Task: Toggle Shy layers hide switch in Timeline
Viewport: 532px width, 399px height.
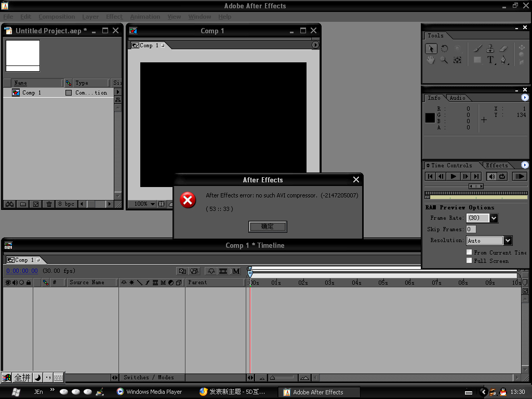Action: point(211,271)
